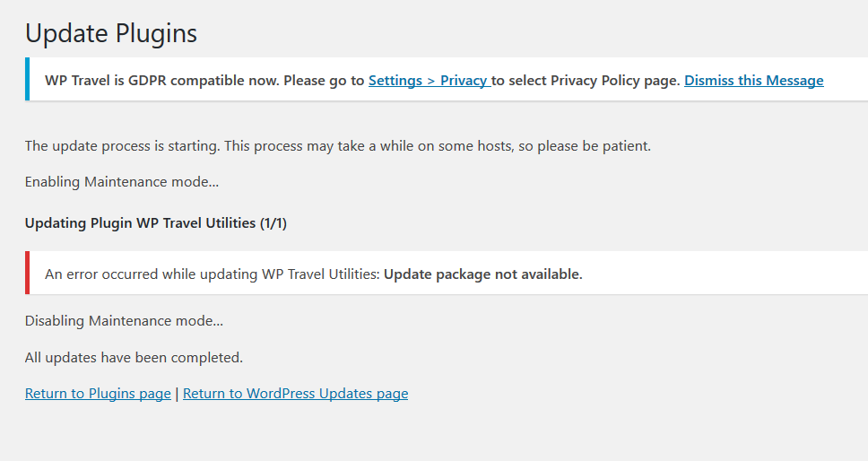
Task: Click the red left border of error notice
Action: [x=27, y=273]
